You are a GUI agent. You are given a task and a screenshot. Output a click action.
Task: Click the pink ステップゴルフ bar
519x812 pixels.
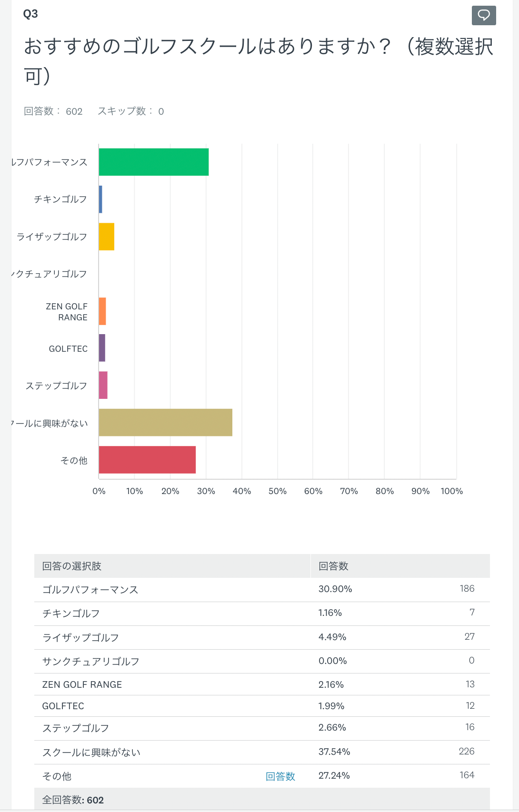point(103,385)
